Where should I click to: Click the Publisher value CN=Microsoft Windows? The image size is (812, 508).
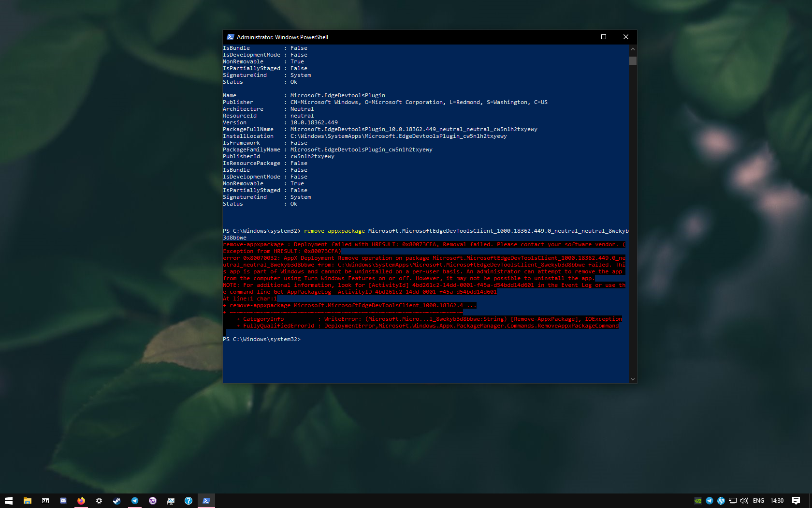point(419,103)
